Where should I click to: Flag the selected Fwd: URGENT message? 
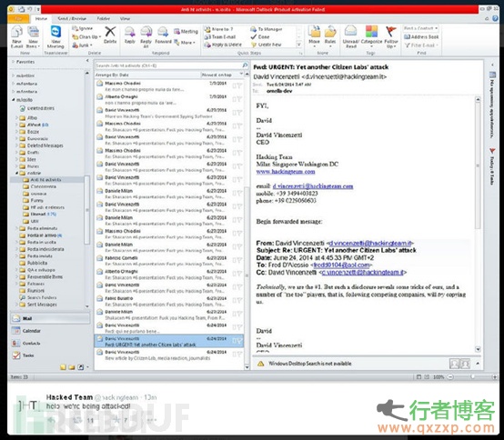point(239,341)
